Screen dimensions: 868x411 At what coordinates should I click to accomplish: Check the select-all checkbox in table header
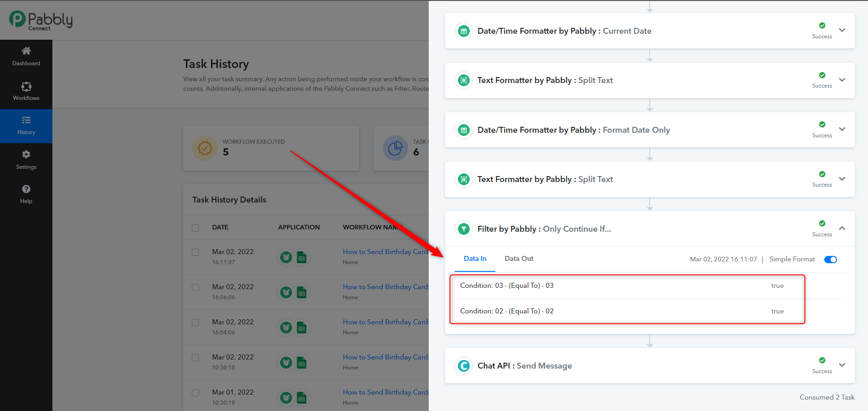point(195,228)
